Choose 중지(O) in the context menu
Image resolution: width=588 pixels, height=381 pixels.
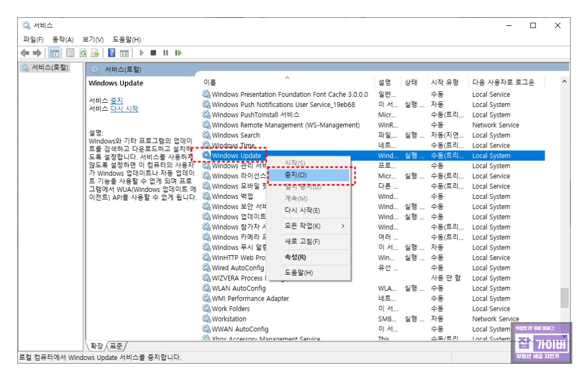[x=309, y=175]
